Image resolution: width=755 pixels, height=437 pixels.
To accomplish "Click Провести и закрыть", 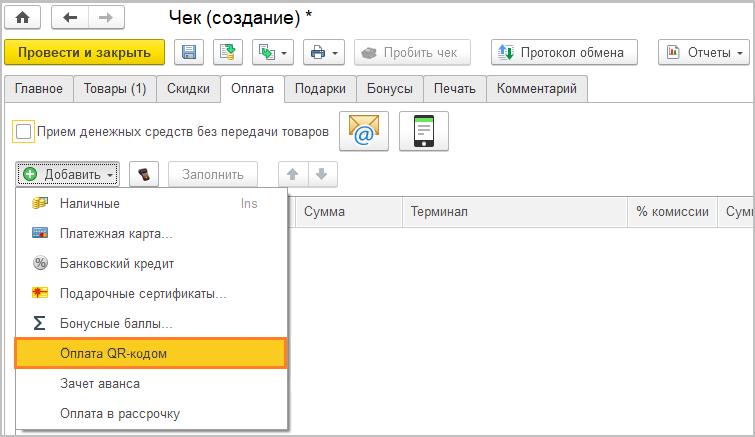I will 84,52.
